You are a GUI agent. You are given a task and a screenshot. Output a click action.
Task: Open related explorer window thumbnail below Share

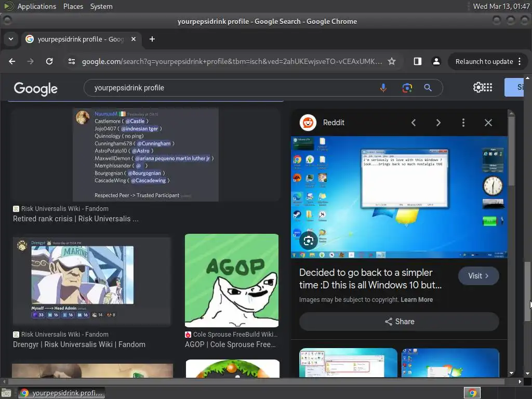click(348, 363)
